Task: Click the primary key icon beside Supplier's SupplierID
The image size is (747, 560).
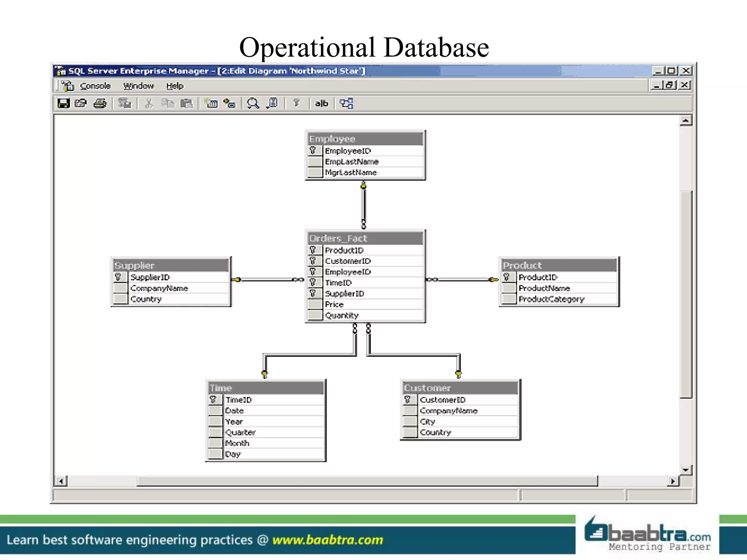Action: (x=118, y=277)
